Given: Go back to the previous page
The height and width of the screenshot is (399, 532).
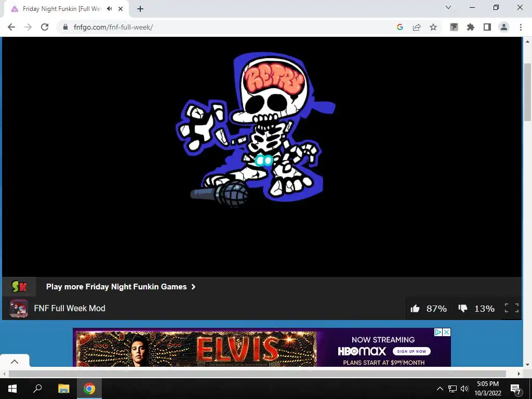Looking at the screenshot, I should pyautogui.click(x=11, y=27).
